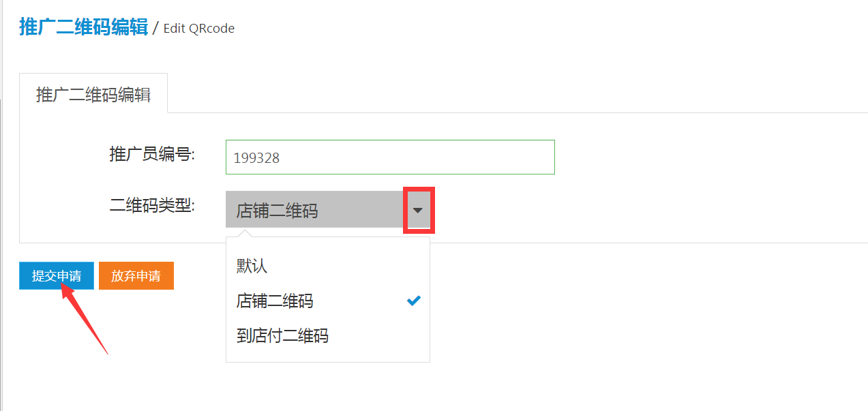Click the small pointer notch atop dropdown list
This screenshot has width=868, height=411.
245,234
